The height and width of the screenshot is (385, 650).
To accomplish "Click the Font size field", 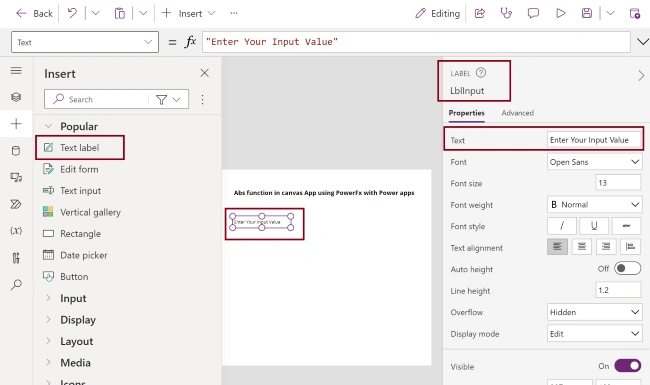I will click(x=618, y=183).
